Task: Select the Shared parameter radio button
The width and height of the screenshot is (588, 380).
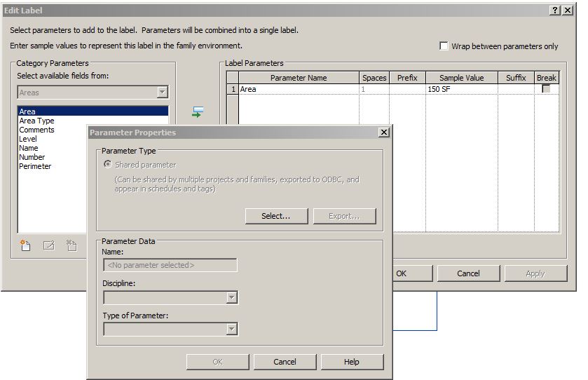Action: 108,164
